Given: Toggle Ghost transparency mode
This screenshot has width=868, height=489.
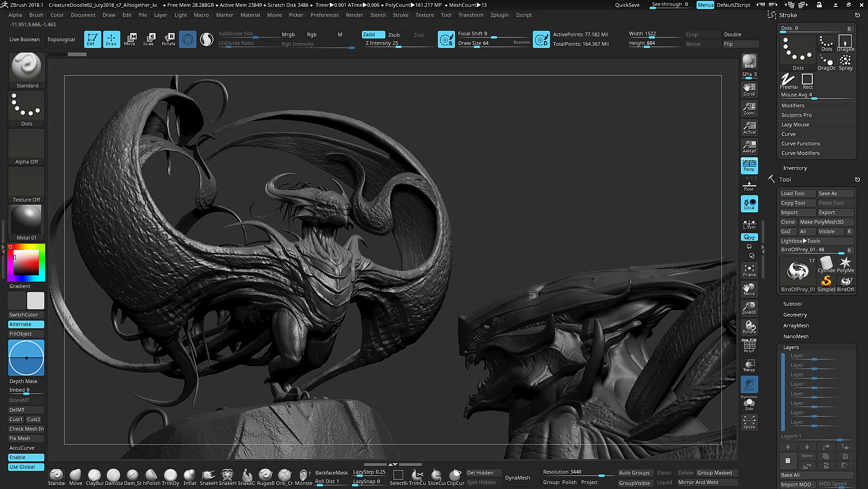Looking at the screenshot, I should pyautogui.click(x=749, y=384).
